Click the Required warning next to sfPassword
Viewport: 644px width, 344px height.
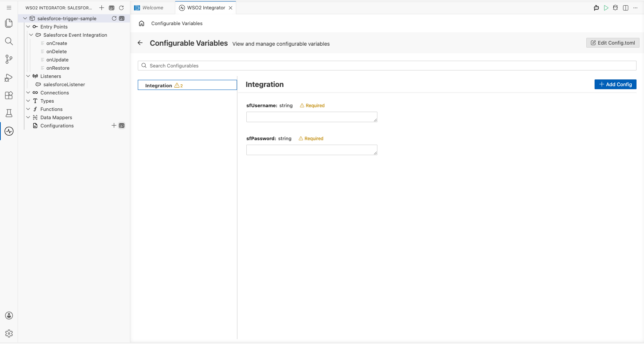tap(311, 138)
